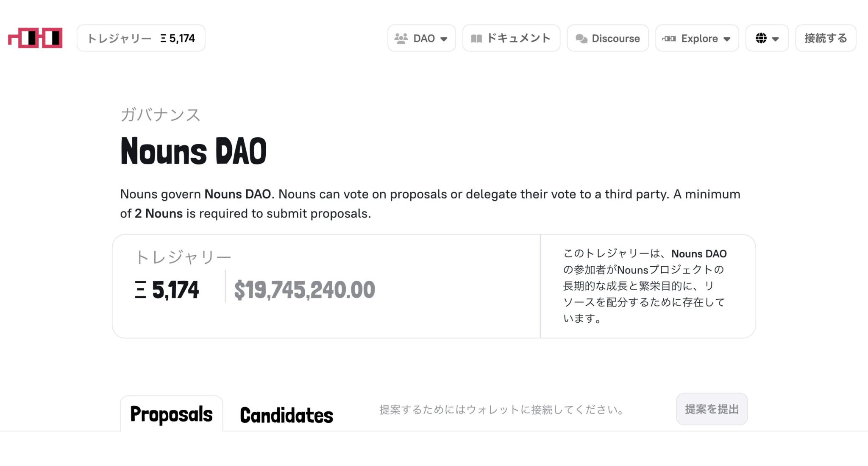
Task: Open the ドキュメント documentation page
Action: (x=511, y=38)
